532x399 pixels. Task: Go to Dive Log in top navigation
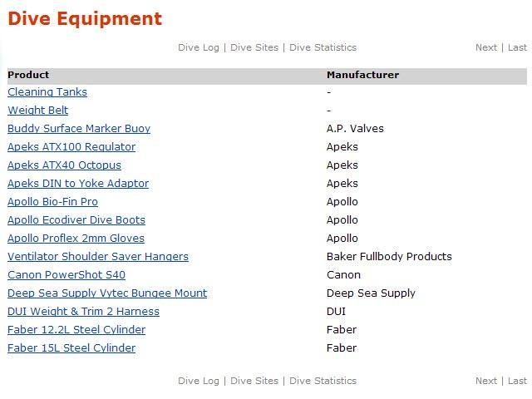click(199, 47)
